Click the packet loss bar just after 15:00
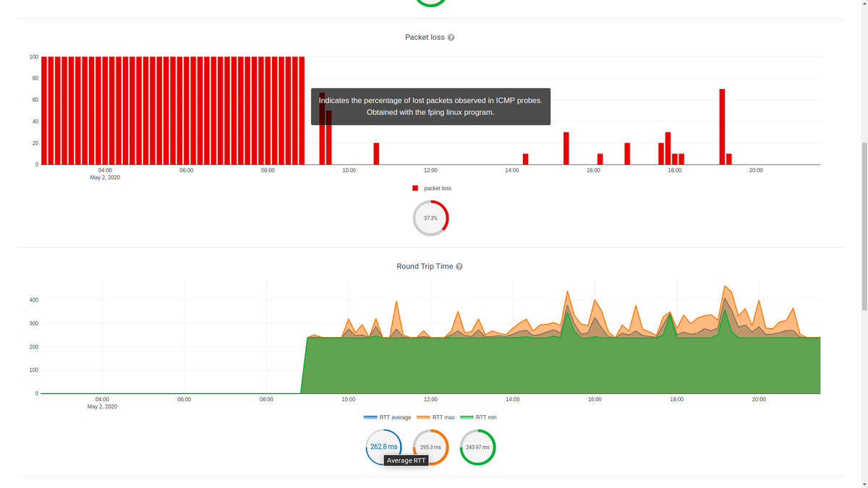 (x=566, y=148)
